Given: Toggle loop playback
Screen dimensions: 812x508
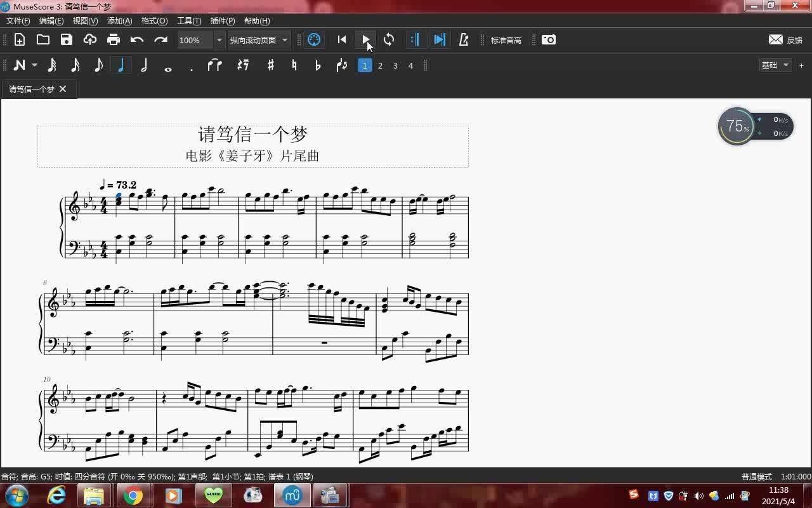Looking at the screenshot, I should click(x=389, y=40).
